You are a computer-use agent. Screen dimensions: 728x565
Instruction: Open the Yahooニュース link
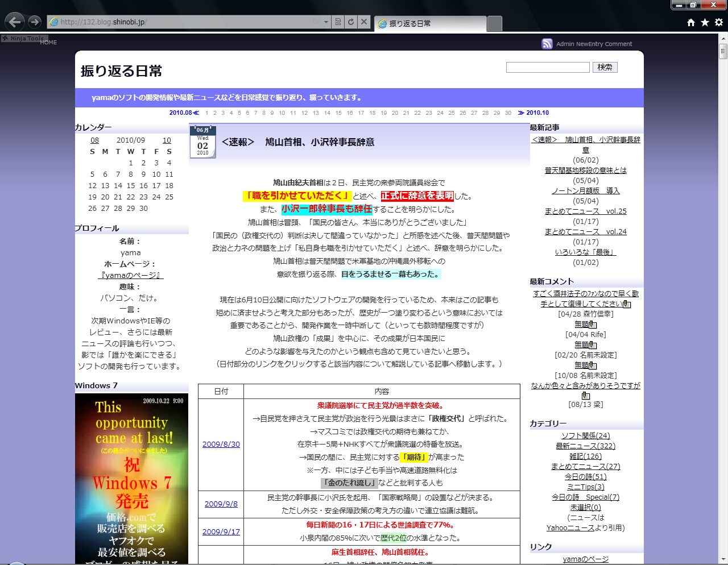point(570,527)
